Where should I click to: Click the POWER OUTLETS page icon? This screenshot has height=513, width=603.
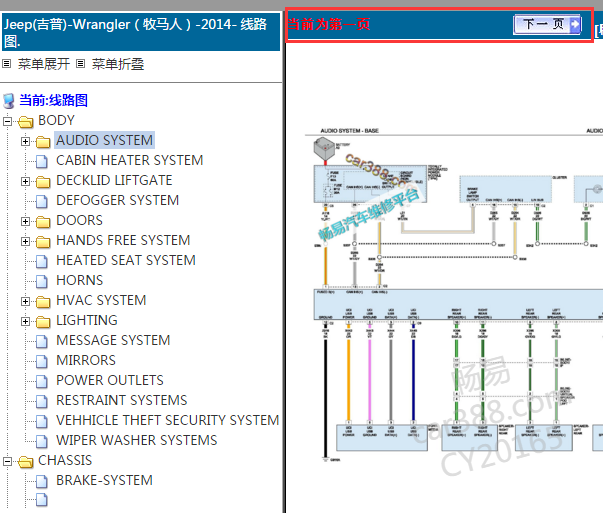point(42,382)
